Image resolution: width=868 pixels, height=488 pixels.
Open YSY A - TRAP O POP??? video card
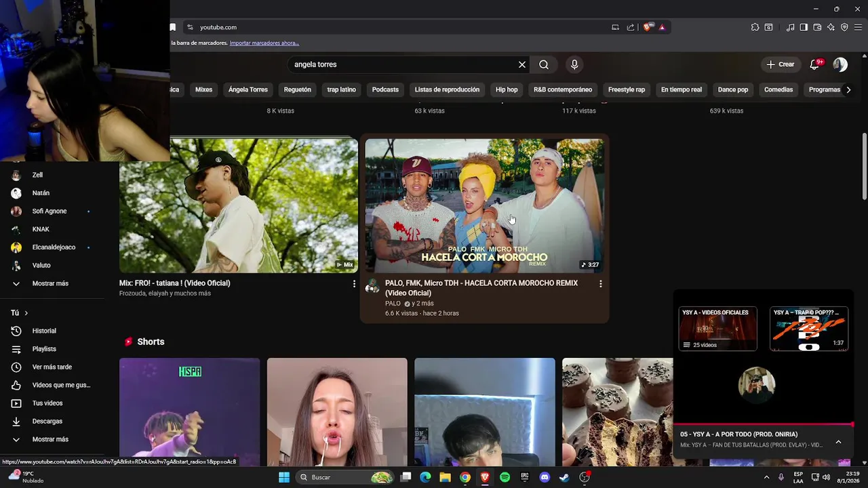809,329
